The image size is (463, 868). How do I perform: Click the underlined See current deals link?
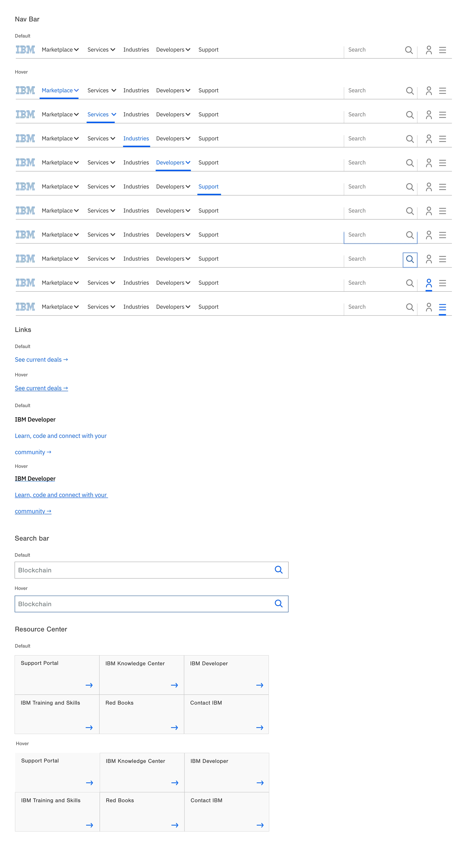coord(41,388)
